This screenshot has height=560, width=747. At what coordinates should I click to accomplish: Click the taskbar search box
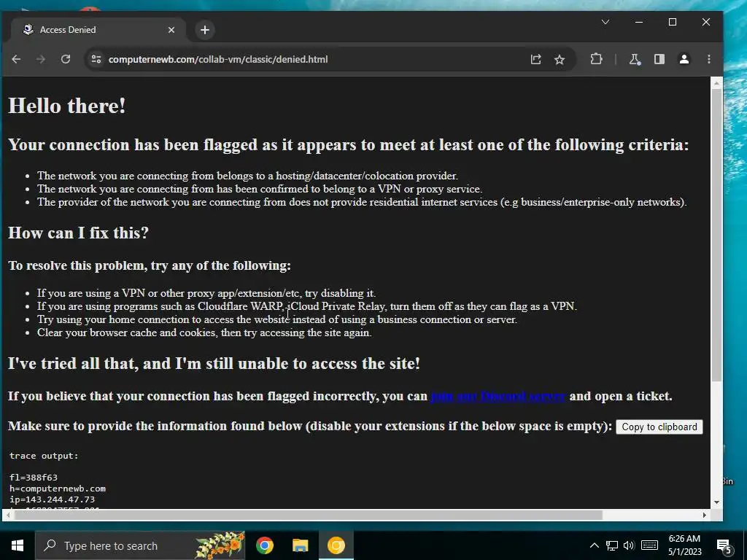click(140, 545)
